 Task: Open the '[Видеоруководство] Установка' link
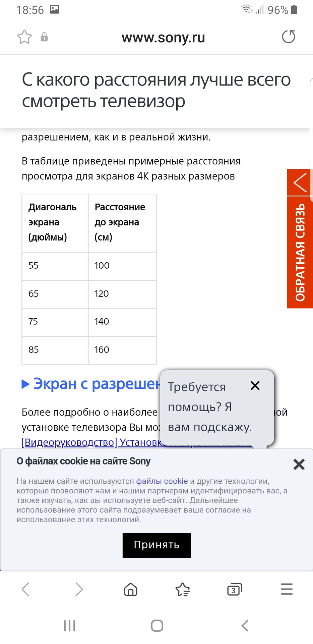coord(90,442)
